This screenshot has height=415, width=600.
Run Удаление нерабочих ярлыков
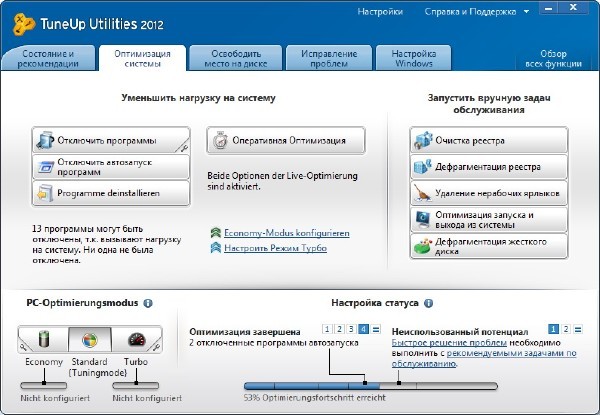point(489,193)
